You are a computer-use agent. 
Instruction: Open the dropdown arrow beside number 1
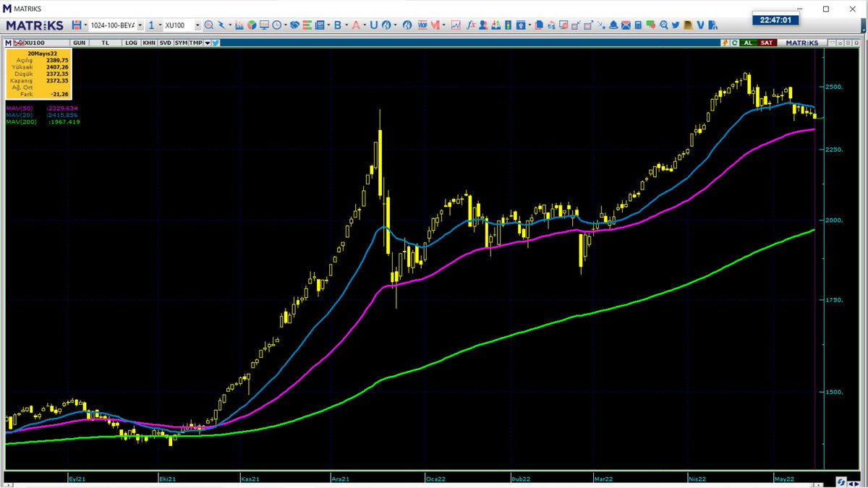point(159,25)
